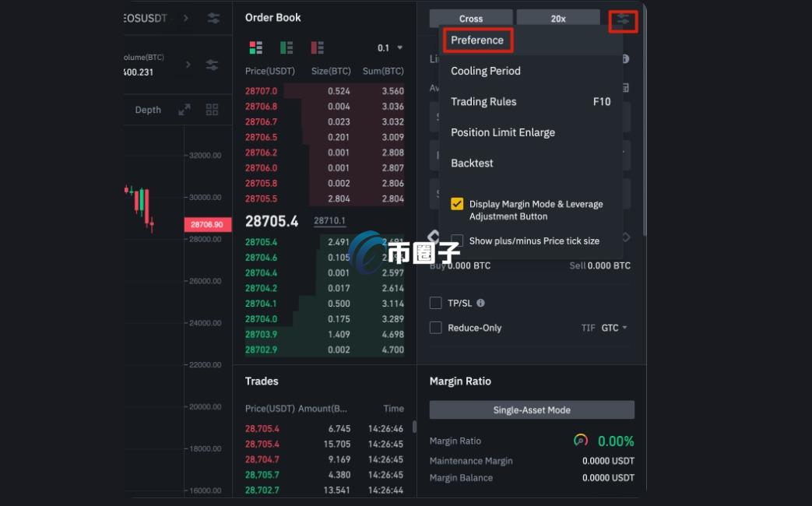
Task: Open the Preference menu item
Action: (x=478, y=40)
